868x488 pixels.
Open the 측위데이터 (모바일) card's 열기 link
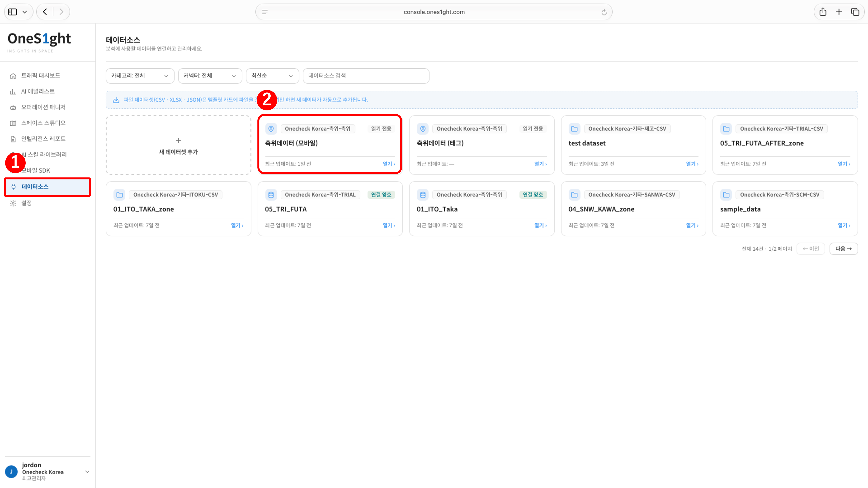(388, 164)
